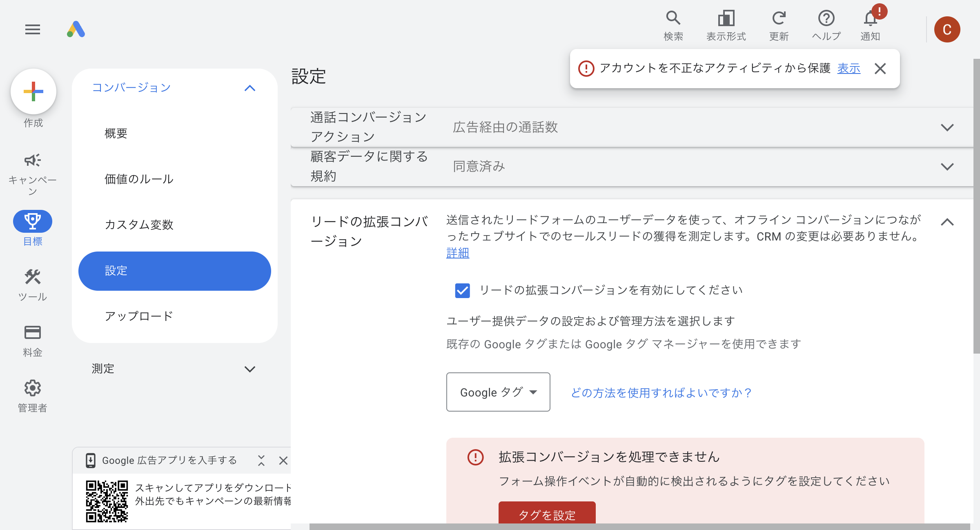Click the Google Ads logo
Screen dimensions: 980x530
(x=76, y=29)
